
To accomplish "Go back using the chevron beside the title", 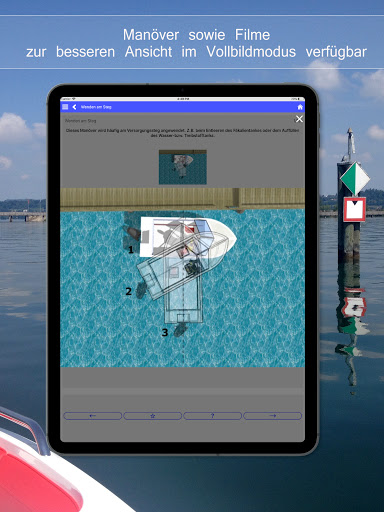I will click(74, 107).
